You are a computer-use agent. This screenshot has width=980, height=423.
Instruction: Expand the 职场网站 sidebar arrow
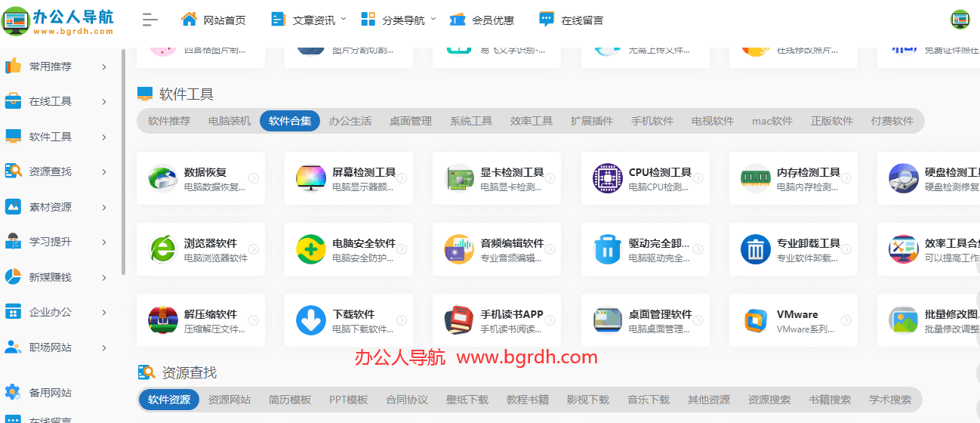[x=104, y=347]
